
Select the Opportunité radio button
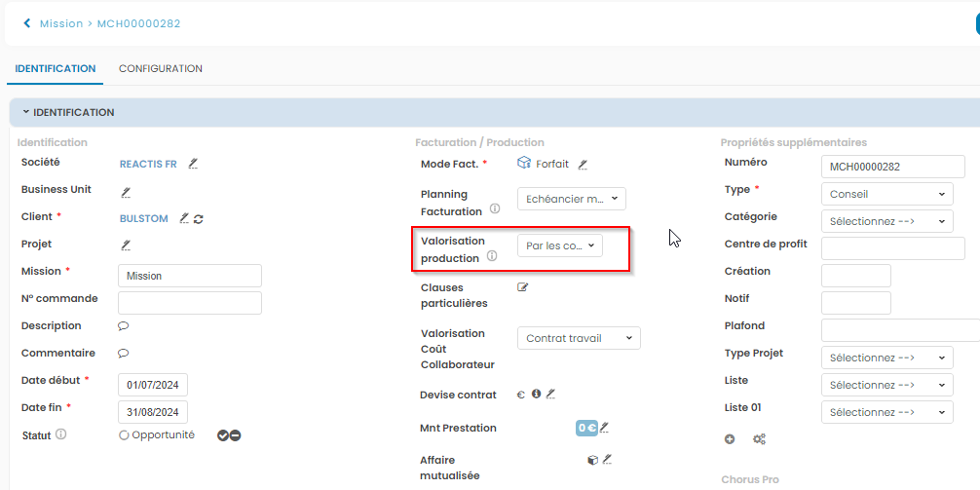click(124, 435)
